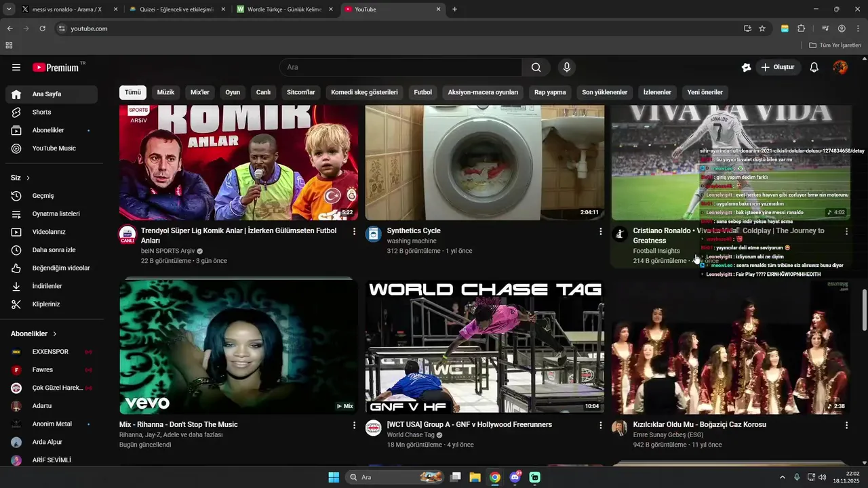
Task: Open Daha sonra izle list
Action: (54, 250)
